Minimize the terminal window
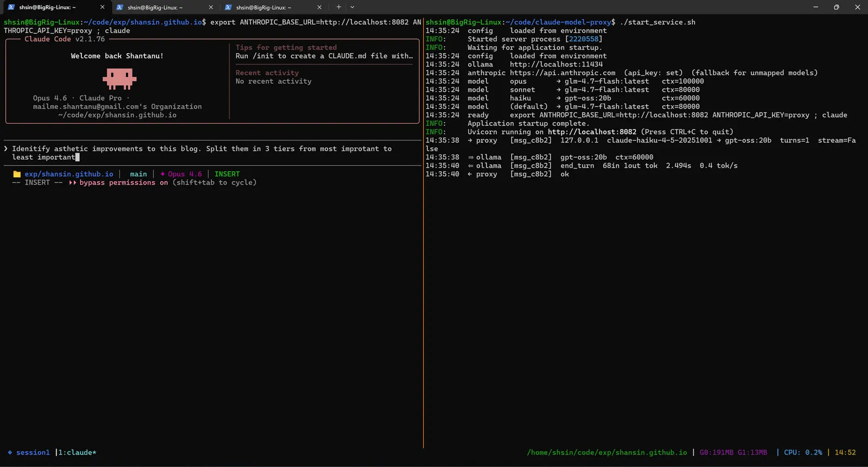The width and height of the screenshot is (868, 467). tap(815, 7)
